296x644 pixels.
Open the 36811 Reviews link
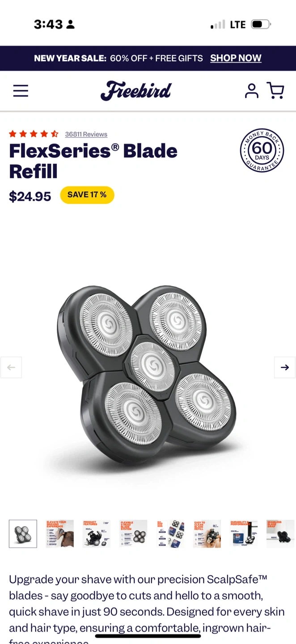[86, 134]
